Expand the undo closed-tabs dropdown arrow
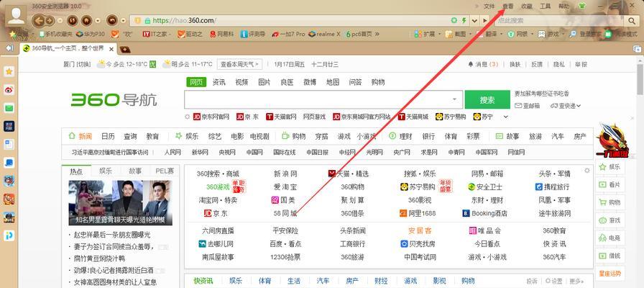The height and width of the screenshot is (288, 644). pos(123,21)
